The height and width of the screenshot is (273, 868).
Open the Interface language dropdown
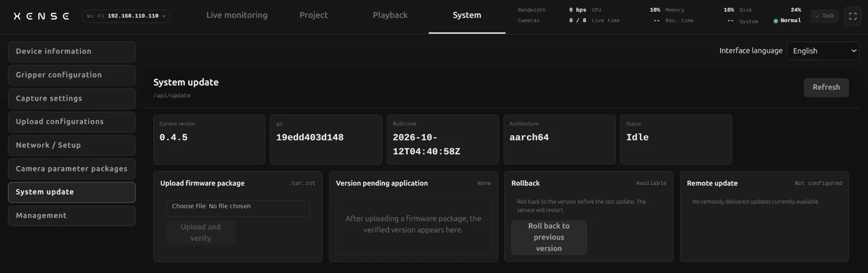822,51
